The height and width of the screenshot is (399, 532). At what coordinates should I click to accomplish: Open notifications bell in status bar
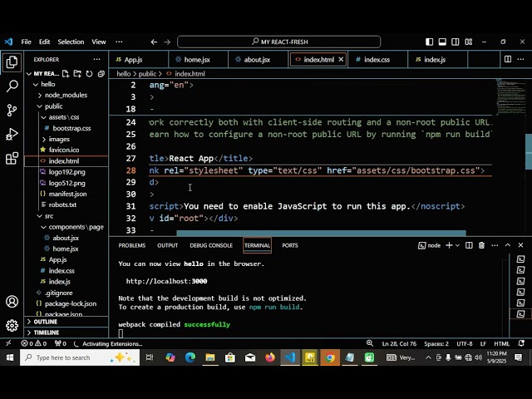521,343
